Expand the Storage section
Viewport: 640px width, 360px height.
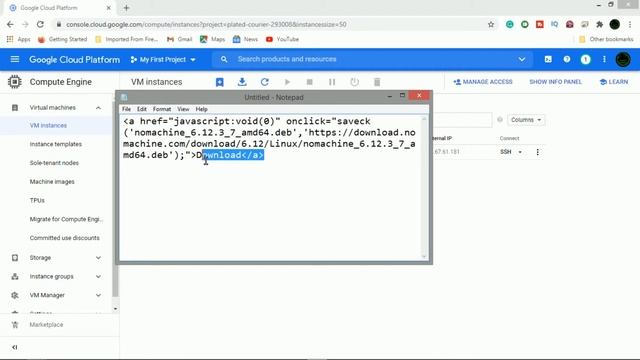click(x=98, y=258)
